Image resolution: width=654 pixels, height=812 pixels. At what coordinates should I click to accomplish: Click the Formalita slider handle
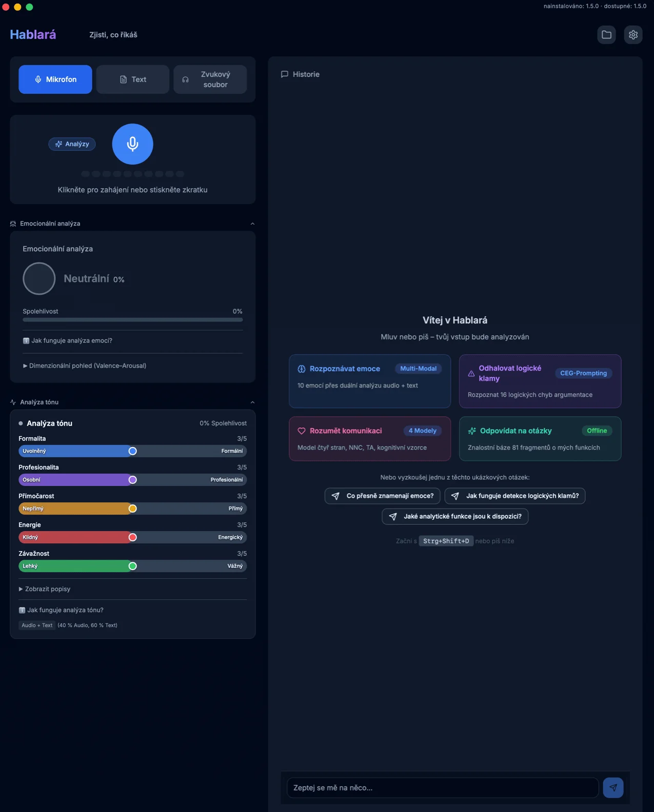pyautogui.click(x=132, y=451)
